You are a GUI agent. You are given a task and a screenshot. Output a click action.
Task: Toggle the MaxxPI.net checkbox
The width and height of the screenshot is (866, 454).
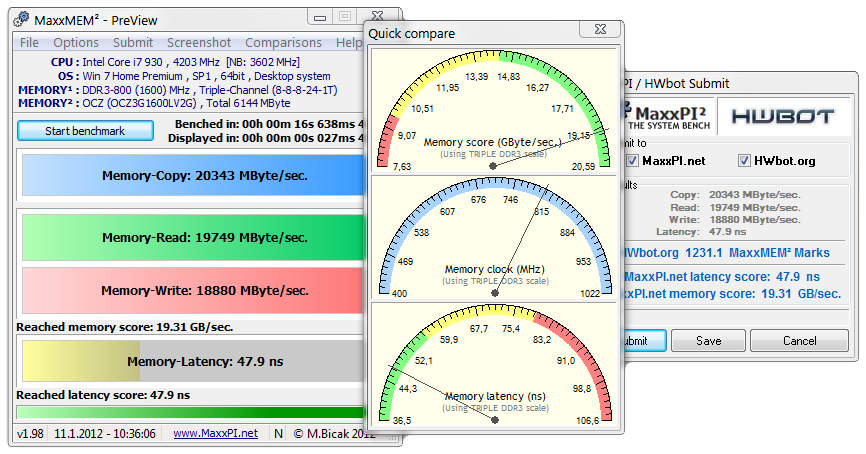pos(632,161)
